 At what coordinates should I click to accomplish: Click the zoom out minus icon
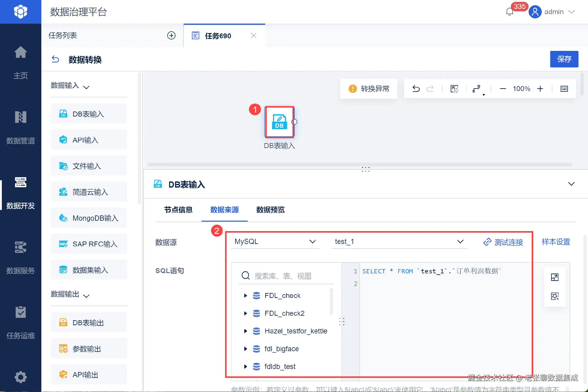click(x=503, y=89)
